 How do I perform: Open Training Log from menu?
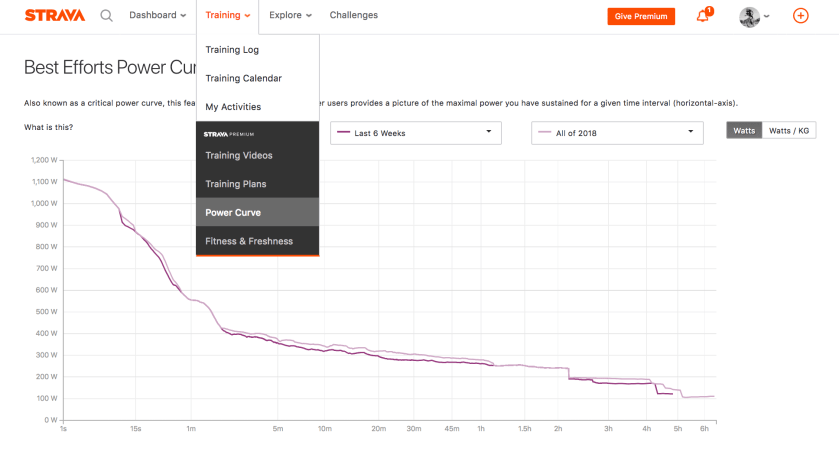[232, 49]
